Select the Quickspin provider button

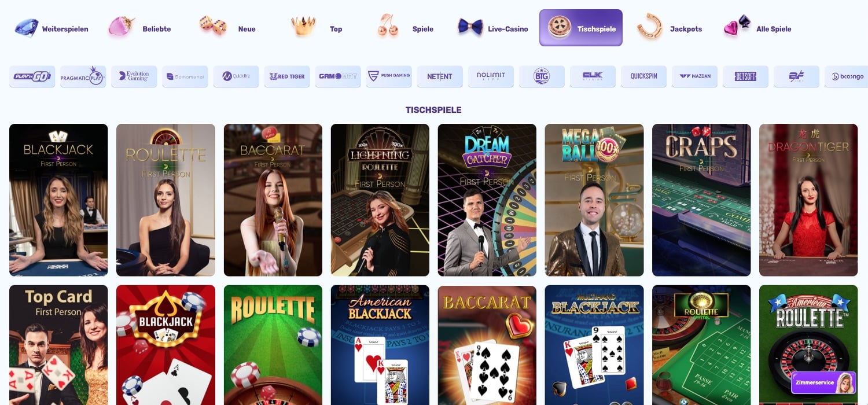pos(643,76)
